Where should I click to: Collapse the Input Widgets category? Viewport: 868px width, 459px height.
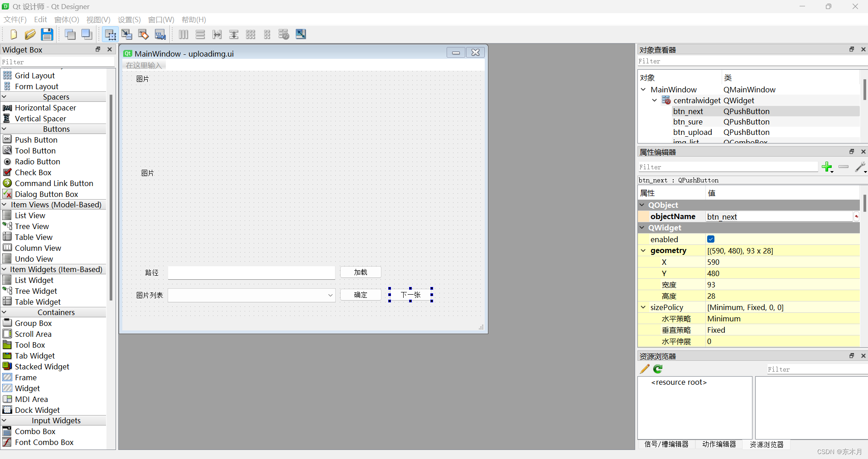click(x=4, y=421)
